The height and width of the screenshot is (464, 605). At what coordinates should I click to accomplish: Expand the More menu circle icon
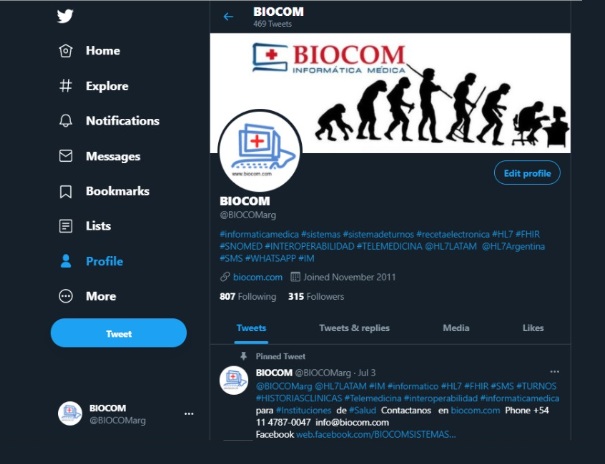66,296
